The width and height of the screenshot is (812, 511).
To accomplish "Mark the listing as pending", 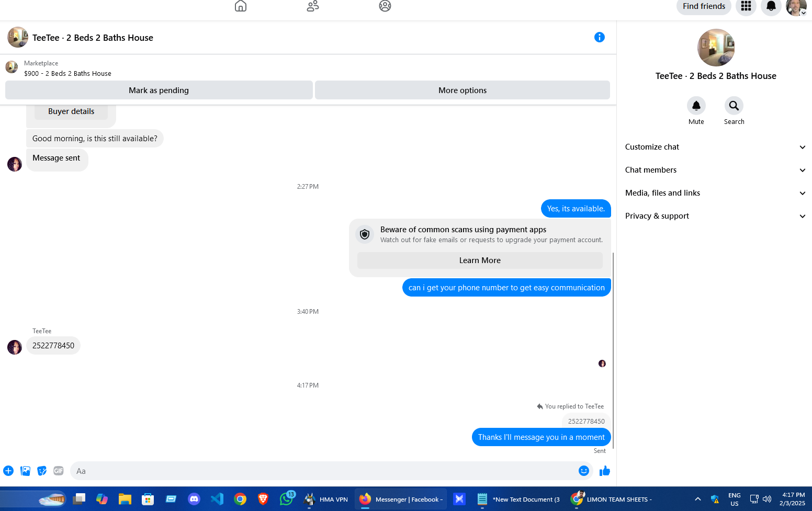I will tap(159, 90).
